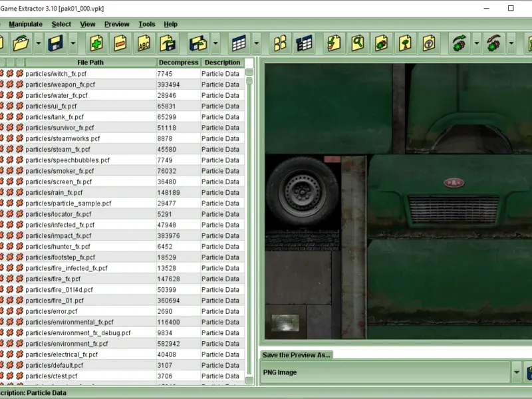Click the file list scrollbar up arrow
Viewport: 532px width, 399px height.
249,72
